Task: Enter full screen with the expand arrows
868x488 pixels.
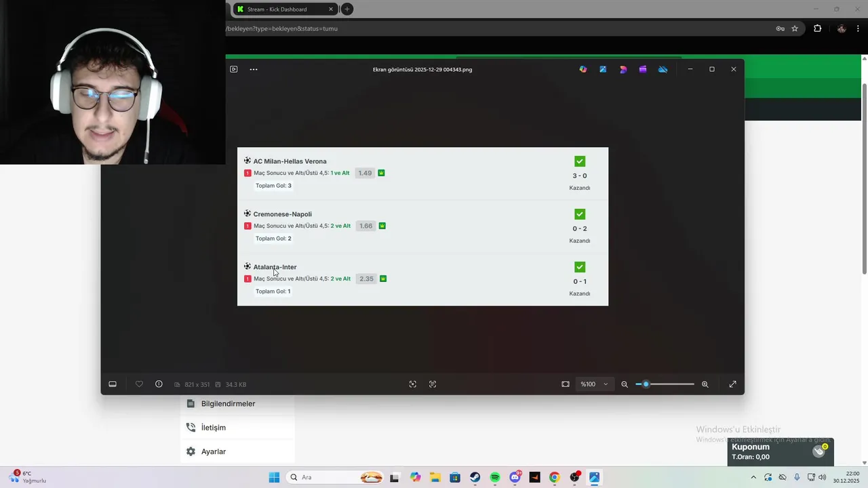Action: point(733,384)
